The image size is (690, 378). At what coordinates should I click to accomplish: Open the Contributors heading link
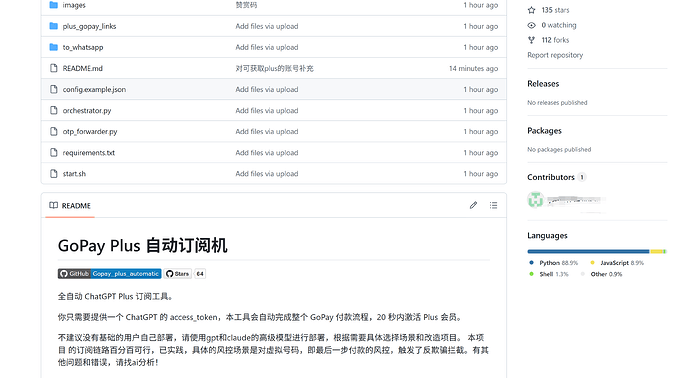(x=551, y=177)
